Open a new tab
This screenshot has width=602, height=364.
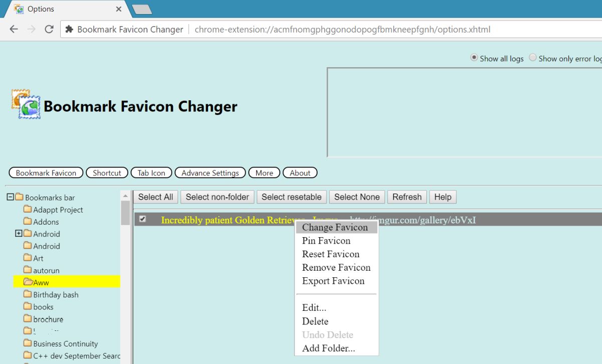click(142, 9)
